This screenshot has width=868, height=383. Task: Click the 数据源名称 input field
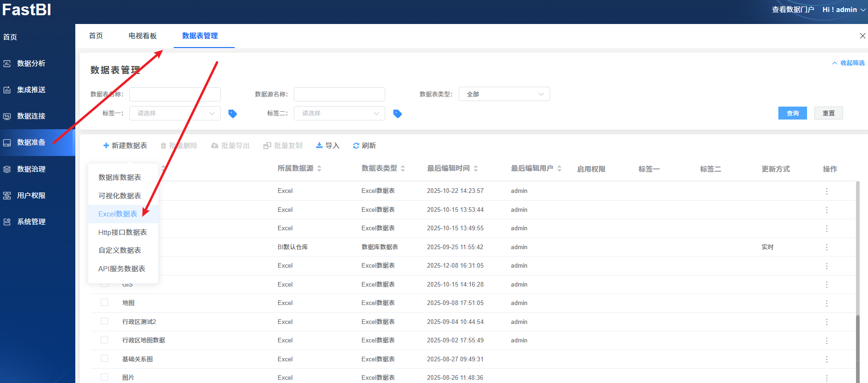tap(339, 95)
